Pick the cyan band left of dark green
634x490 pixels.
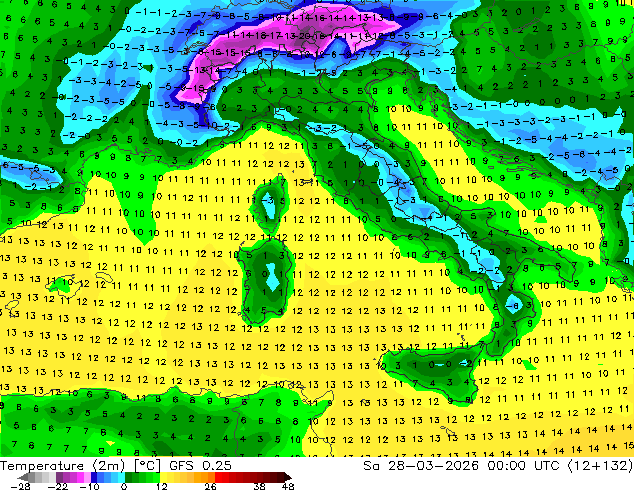(121, 477)
